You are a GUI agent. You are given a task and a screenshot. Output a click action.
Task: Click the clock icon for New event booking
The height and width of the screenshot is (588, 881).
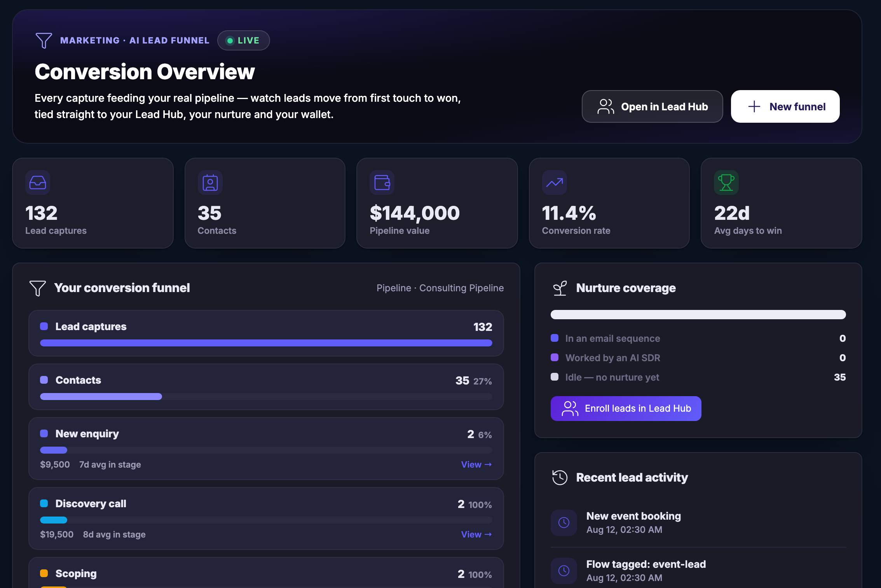564,523
